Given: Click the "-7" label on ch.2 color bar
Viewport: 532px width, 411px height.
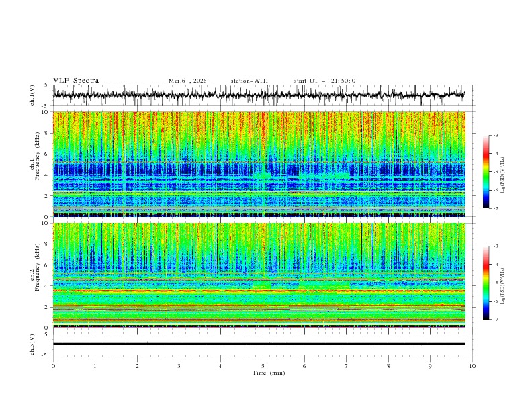Looking at the screenshot, I should pyautogui.click(x=495, y=320).
